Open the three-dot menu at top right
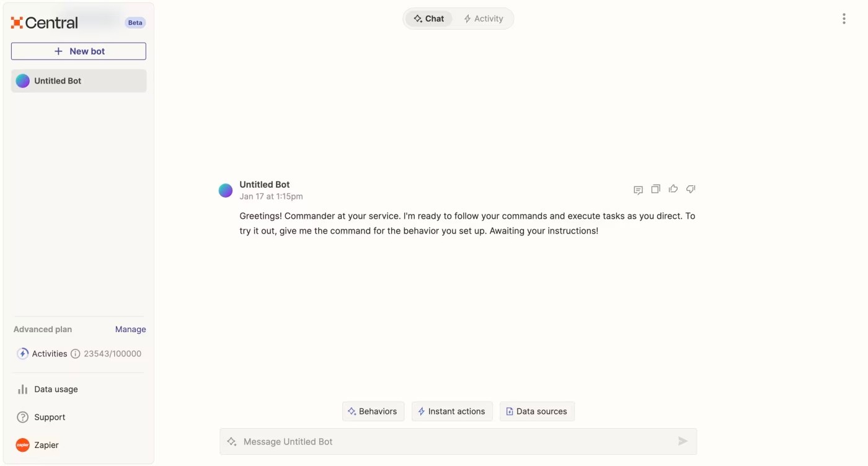 click(844, 19)
